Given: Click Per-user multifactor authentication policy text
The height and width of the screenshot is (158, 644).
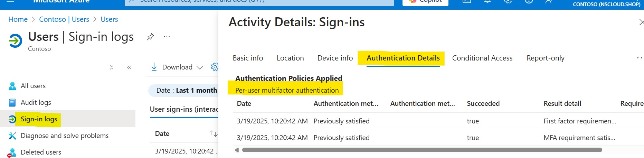Looking at the screenshot, I should point(287,91).
